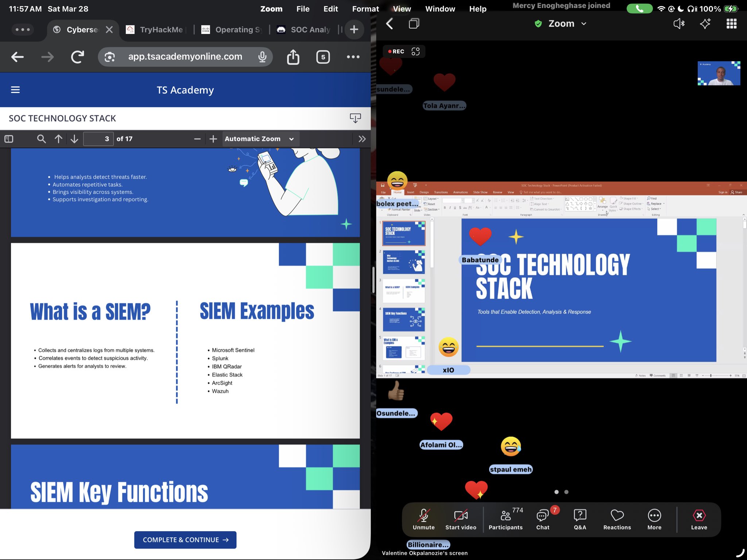Go to next PDF page arrow

click(74, 139)
